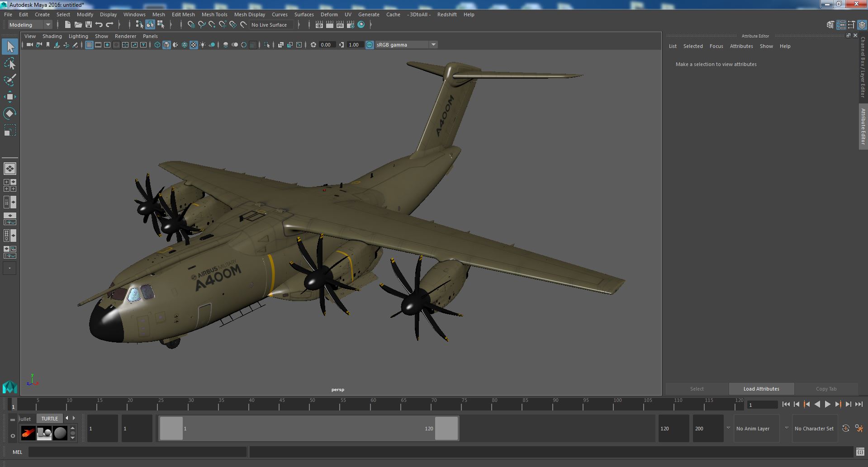Image resolution: width=868 pixels, height=467 pixels.
Task: Click the Copy Tab button
Action: coord(826,389)
